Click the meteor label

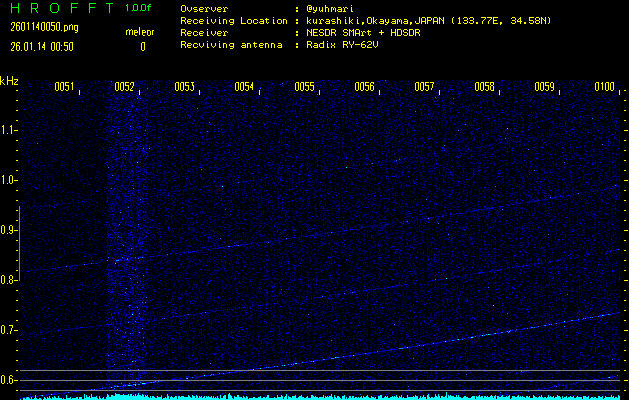click(139, 32)
